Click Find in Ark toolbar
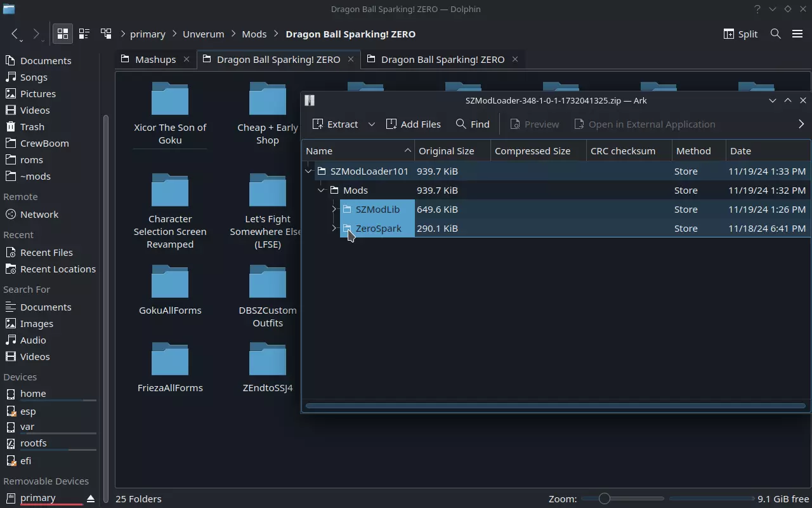The height and width of the screenshot is (508, 812). click(x=473, y=124)
